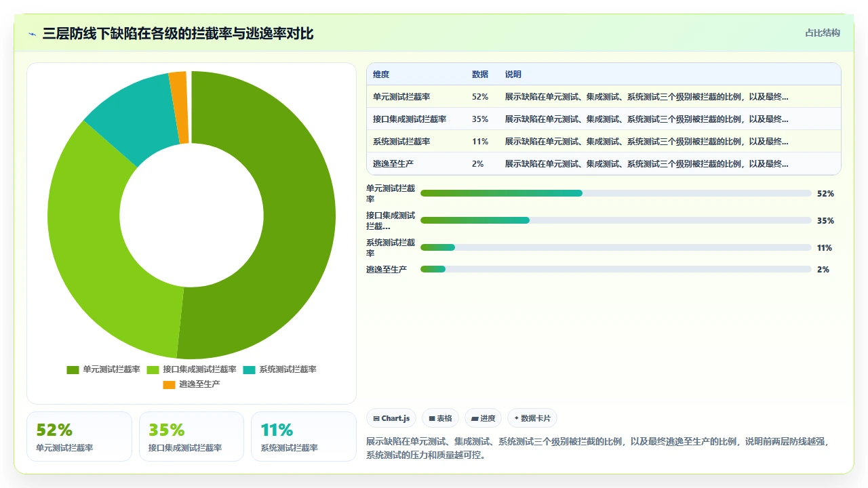Click the 逃逸至生产 progress bar
The image size is (868, 488).
pyautogui.click(x=616, y=269)
